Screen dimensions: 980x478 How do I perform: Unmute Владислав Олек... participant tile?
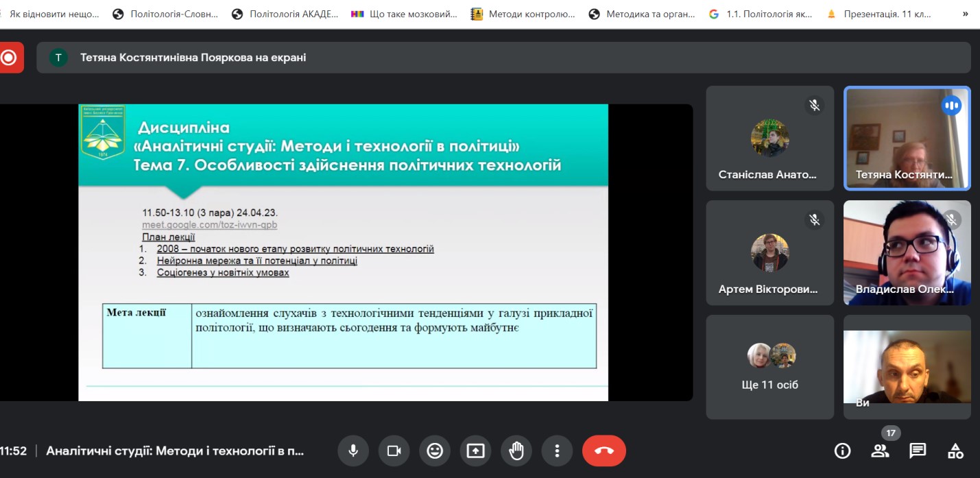(x=952, y=219)
